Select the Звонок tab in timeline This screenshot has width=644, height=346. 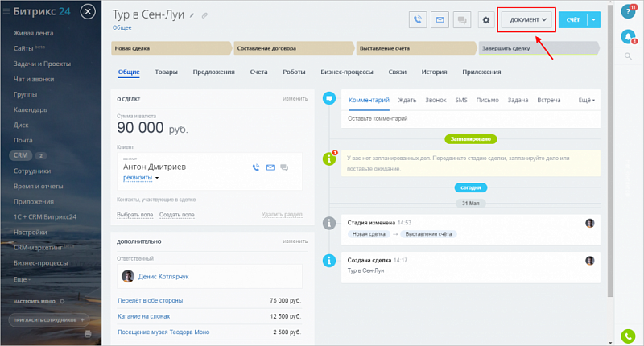436,101
